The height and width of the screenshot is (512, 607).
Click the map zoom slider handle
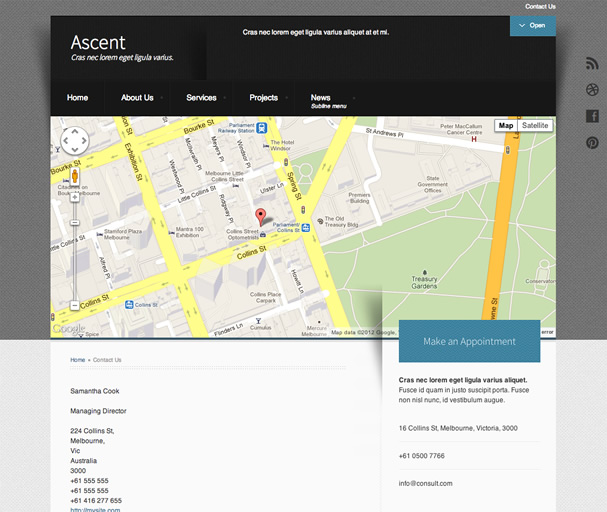(75, 223)
